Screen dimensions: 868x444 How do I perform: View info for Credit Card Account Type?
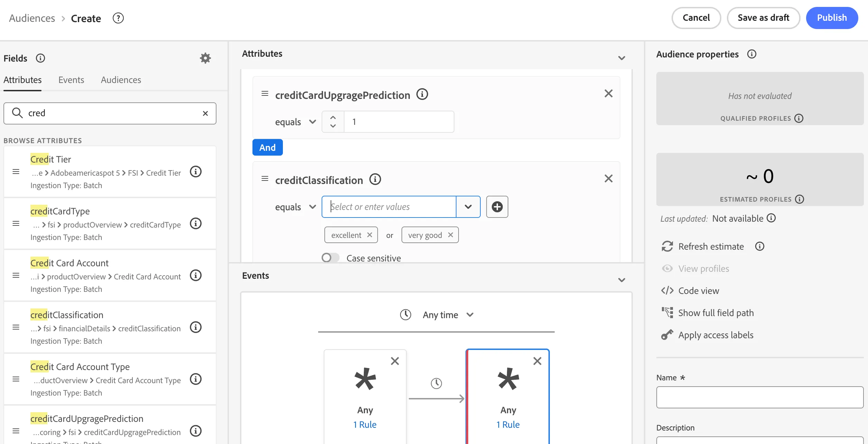(196, 379)
